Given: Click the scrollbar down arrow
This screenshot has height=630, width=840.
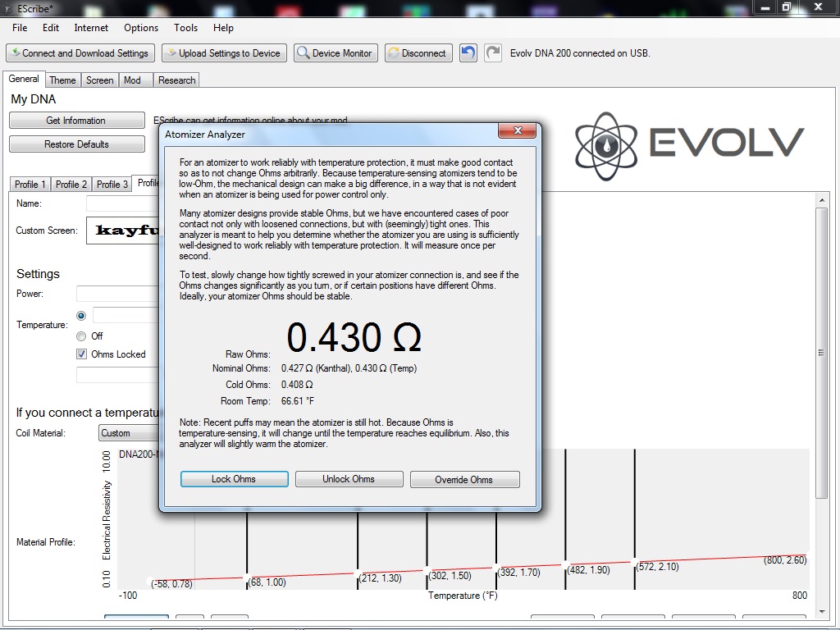Looking at the screenshot, I should click(x=821, y=611).
